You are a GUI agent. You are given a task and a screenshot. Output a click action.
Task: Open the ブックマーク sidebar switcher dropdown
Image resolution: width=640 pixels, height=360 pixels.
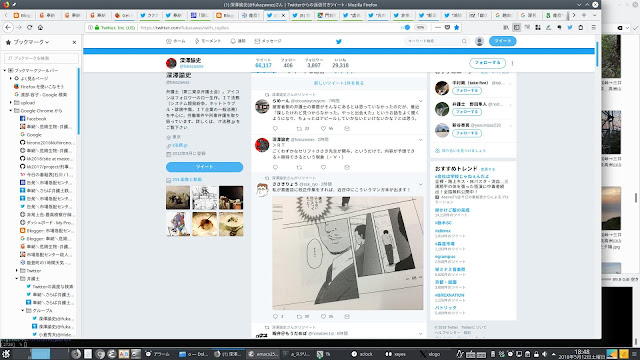pos(31,42)
